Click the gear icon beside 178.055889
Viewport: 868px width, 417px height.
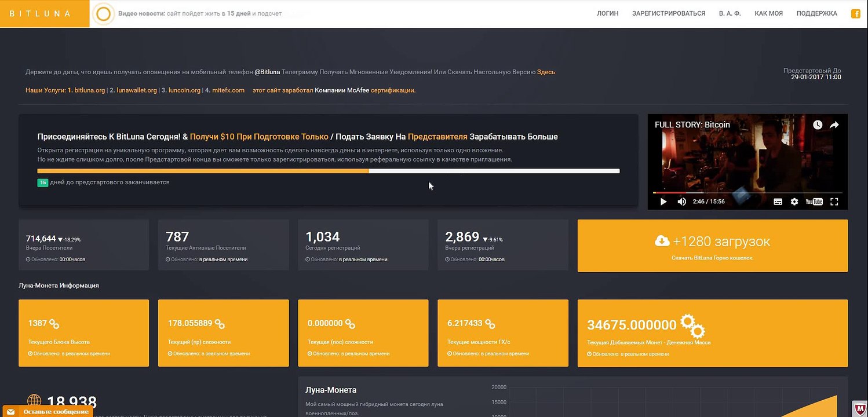click(x=220, y=324)
